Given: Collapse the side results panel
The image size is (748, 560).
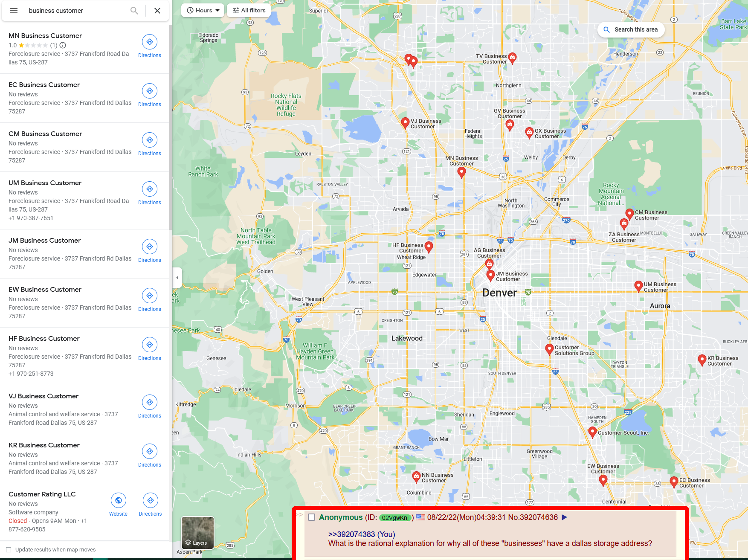Looking at the screenshot, I should [x=177, y=278].
